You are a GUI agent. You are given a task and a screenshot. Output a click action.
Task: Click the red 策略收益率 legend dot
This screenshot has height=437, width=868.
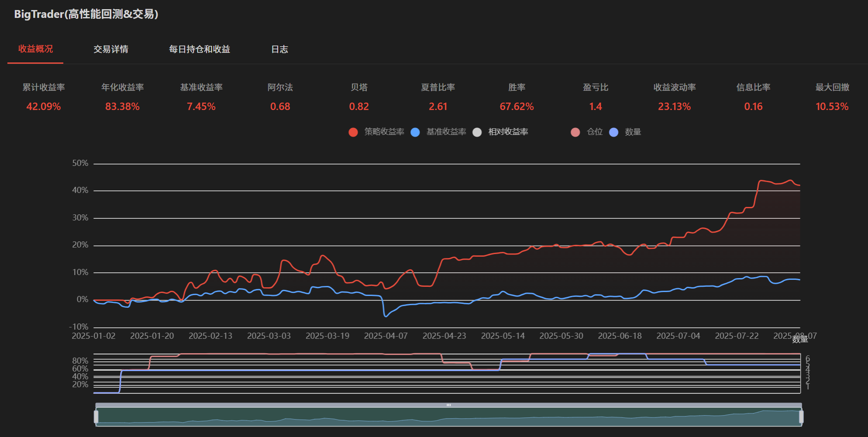[353, 132]
